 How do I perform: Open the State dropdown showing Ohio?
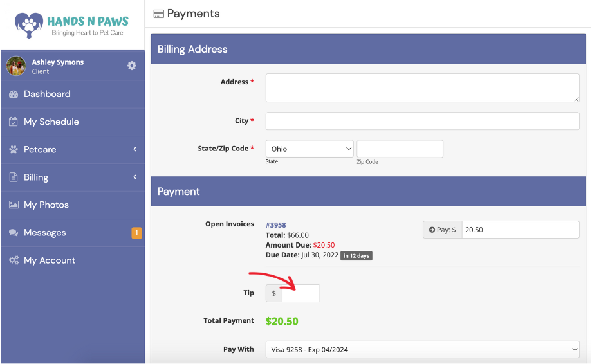click(310, 149)
